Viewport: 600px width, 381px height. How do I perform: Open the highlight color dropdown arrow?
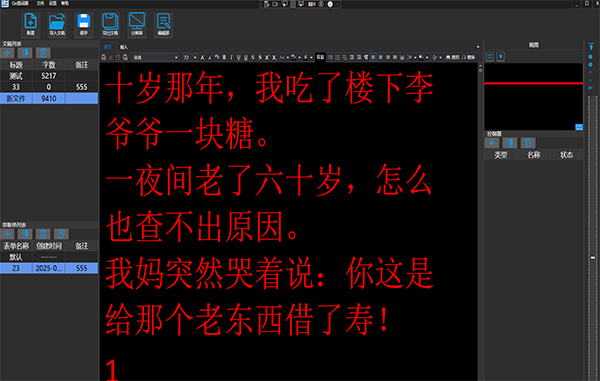point(299,58)
